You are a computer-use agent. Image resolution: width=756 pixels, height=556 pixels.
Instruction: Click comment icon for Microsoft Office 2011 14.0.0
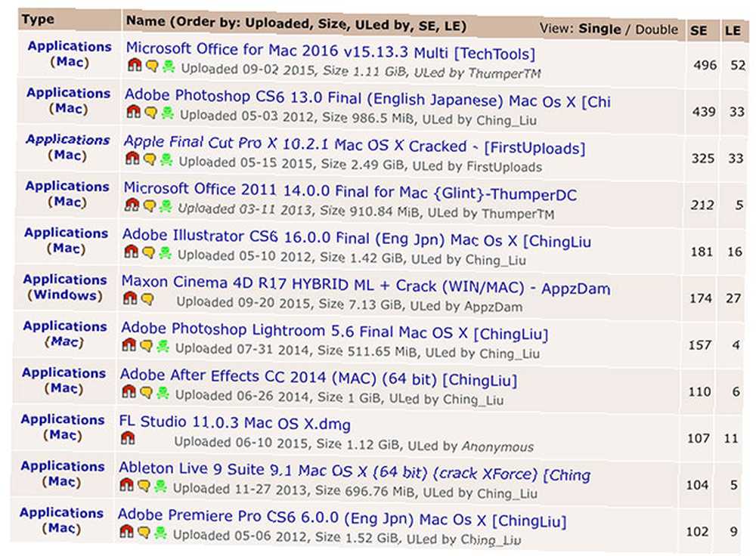point(150,205)
